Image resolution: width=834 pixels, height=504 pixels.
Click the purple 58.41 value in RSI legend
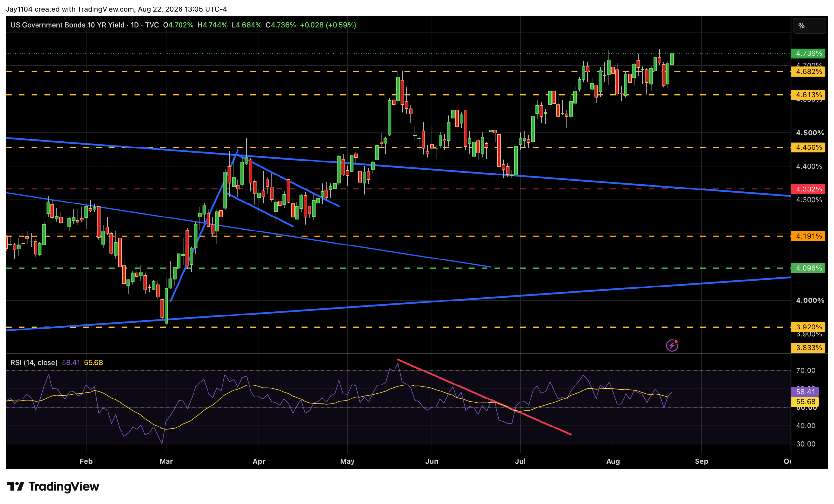(71, 363)
